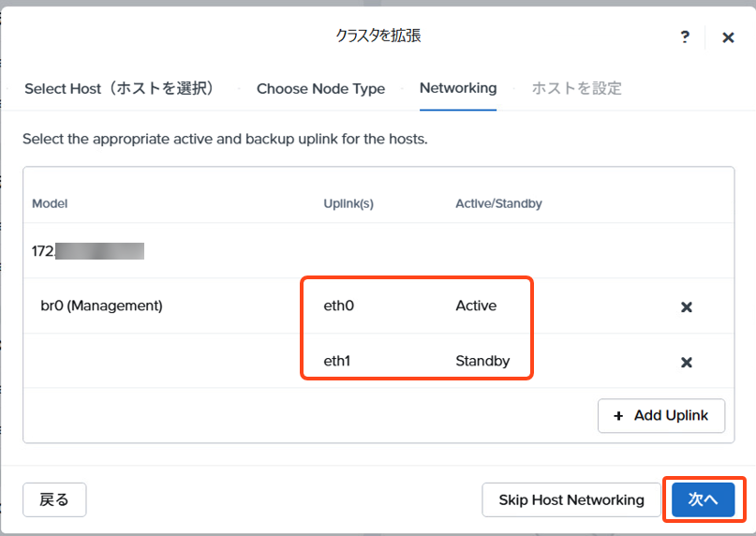756x536 pixels.
Task: Switch to the Select Host tab
Action: click(x=120, y=89)
